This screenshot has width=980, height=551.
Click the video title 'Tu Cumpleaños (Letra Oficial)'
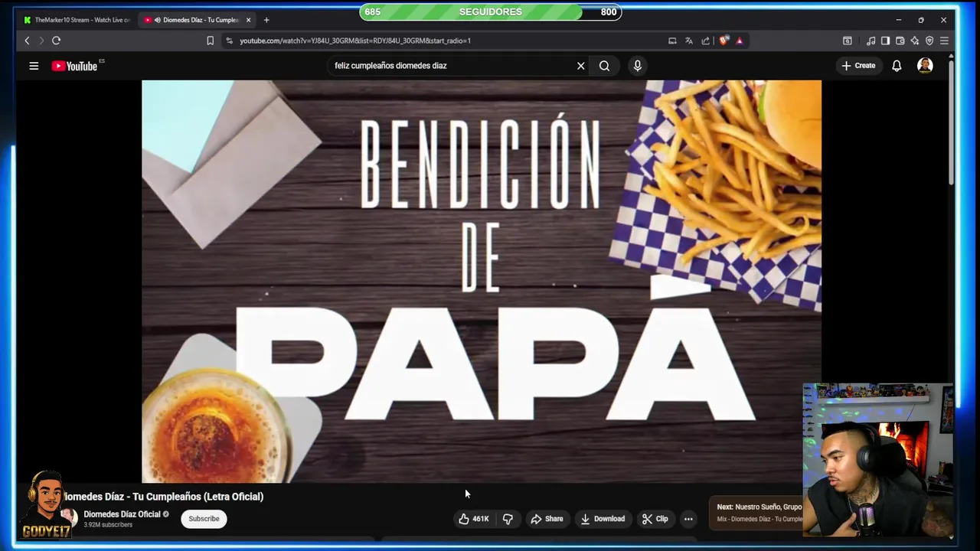click(x=198, y=497)
